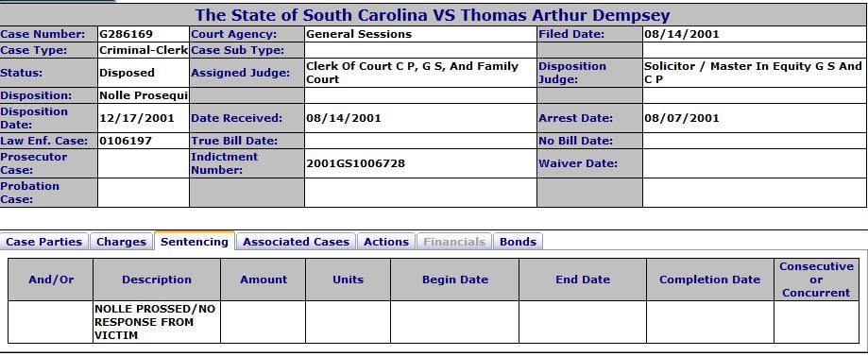Click the case title heading
Image resolution: width=868 pixels, height=356 pixels.
pyautogui.click(x=433, y=15)
